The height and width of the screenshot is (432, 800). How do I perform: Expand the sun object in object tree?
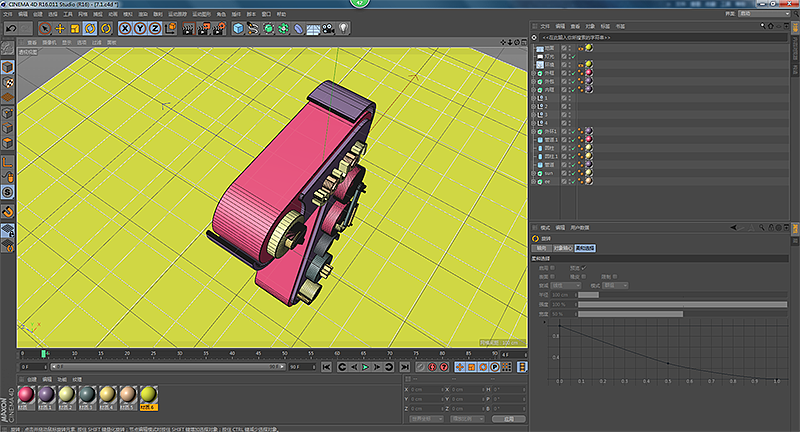click(533, 173)
